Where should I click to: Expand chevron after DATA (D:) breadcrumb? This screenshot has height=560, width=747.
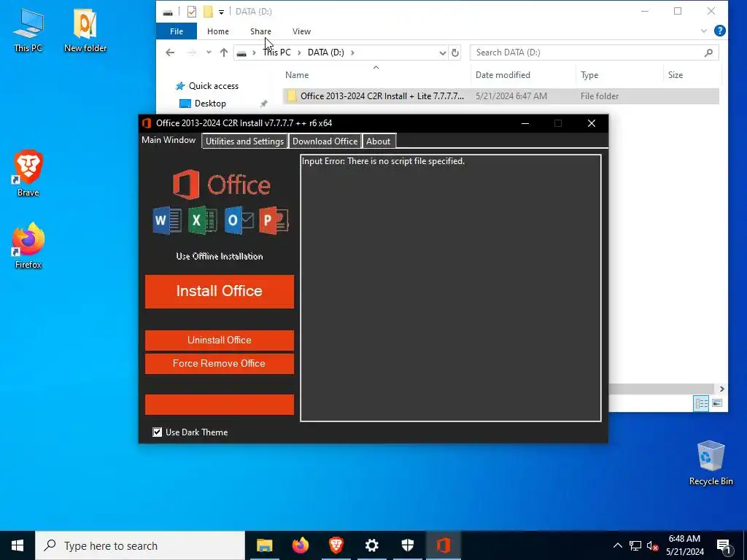(352, 52)
